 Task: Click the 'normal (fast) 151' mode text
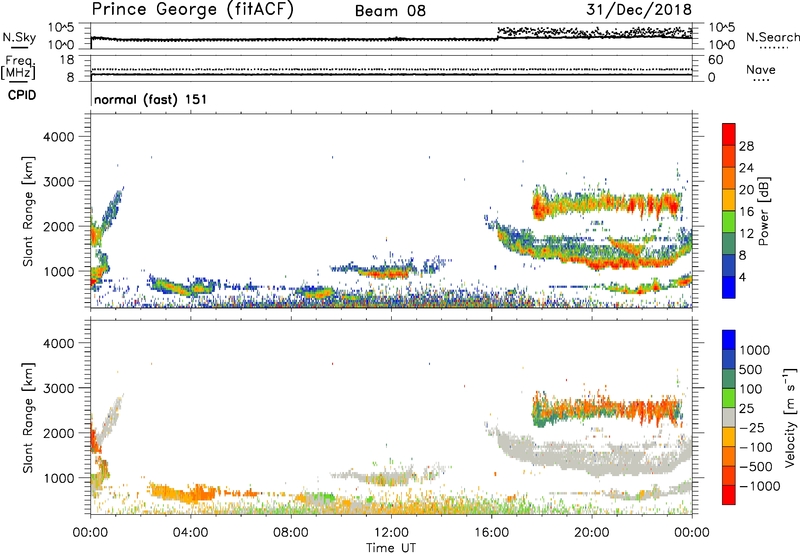click(x=151, y=99)
